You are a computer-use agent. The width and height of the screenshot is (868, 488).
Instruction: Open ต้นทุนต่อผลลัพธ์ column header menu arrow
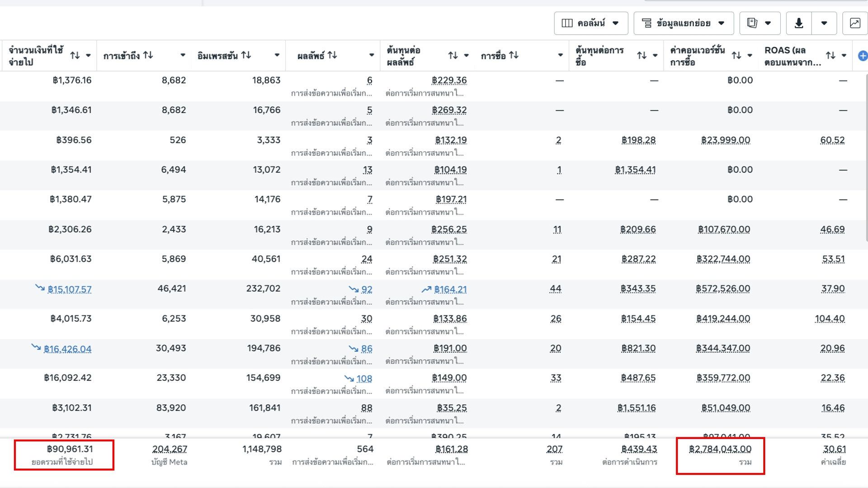[x=466, y=56]
